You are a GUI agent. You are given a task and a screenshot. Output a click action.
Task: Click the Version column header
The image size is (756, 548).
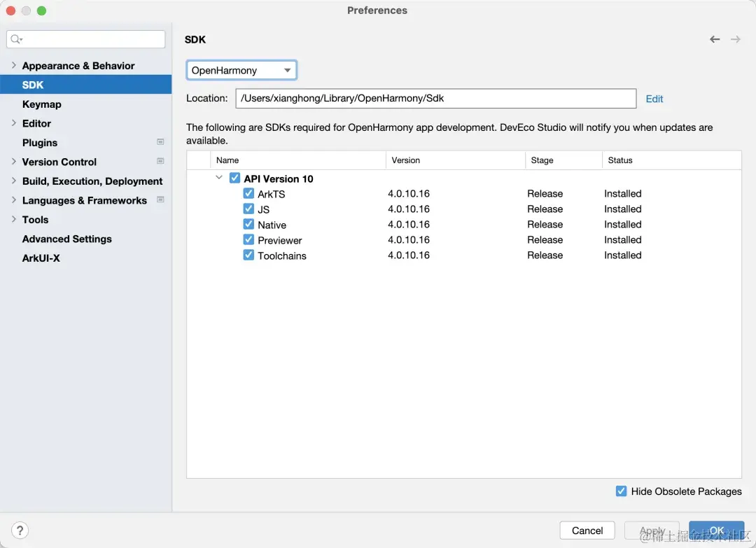[x=456, y=160]
